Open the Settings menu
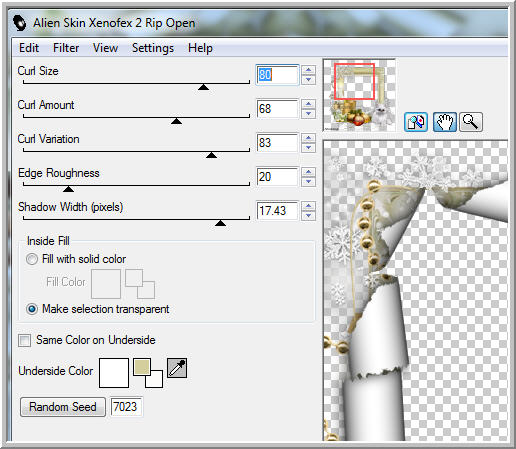Screen dimensions: 516x449 pyautogui.click(x=153, y=48)
